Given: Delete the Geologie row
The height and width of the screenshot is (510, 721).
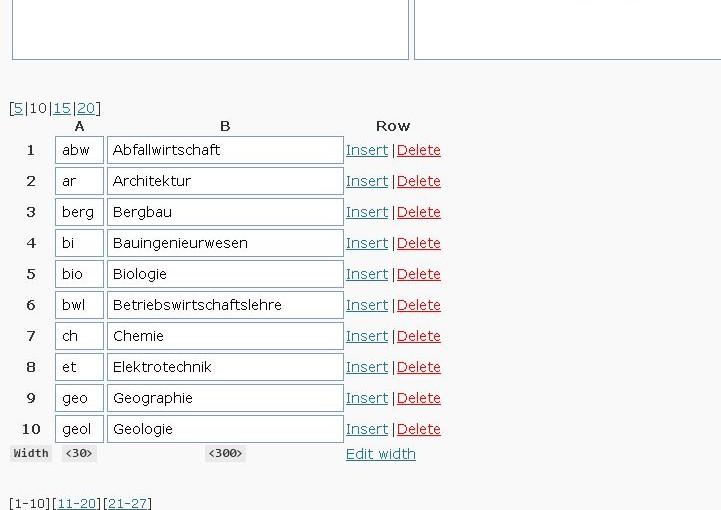Looking at the screenshot, I should pyautogui.click(x=418, y=429).
